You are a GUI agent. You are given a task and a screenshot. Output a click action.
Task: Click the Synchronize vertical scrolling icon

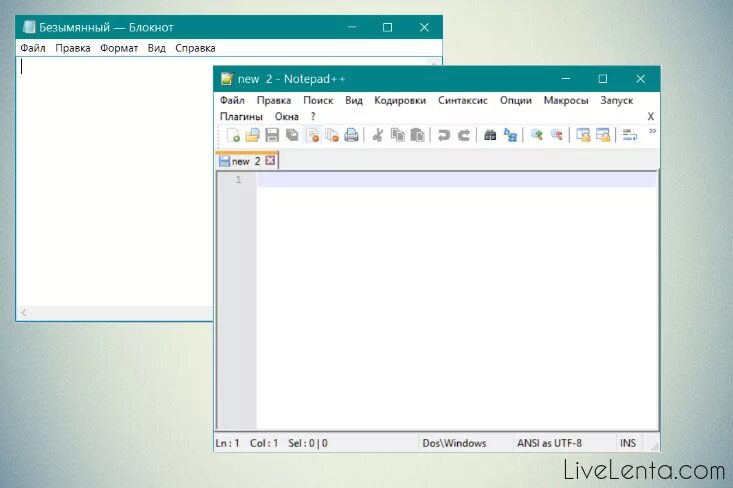tap(583, 135)
